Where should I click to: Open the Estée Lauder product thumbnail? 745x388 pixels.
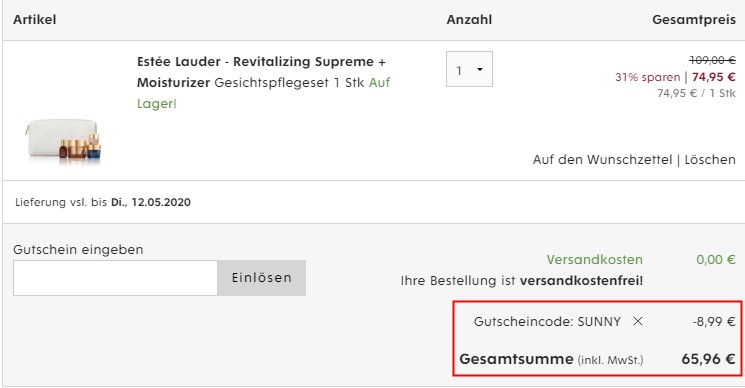(x=63, y=141)
